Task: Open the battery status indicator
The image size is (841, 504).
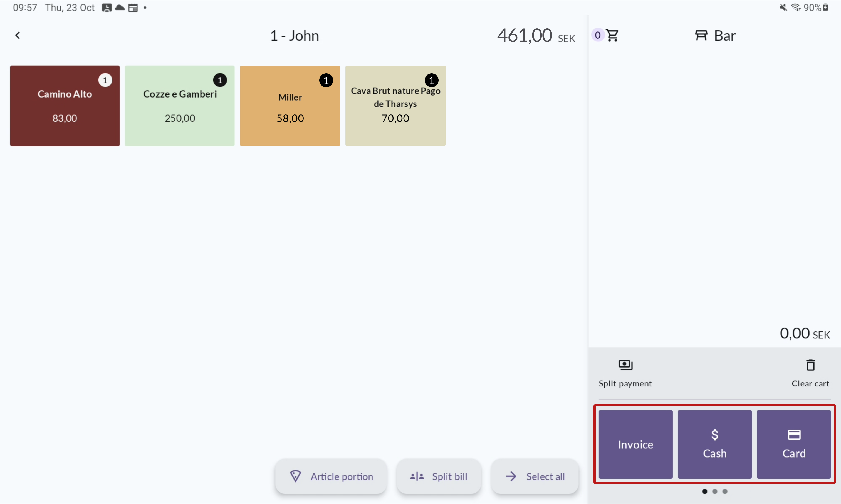Action: [x=825, y=8]
